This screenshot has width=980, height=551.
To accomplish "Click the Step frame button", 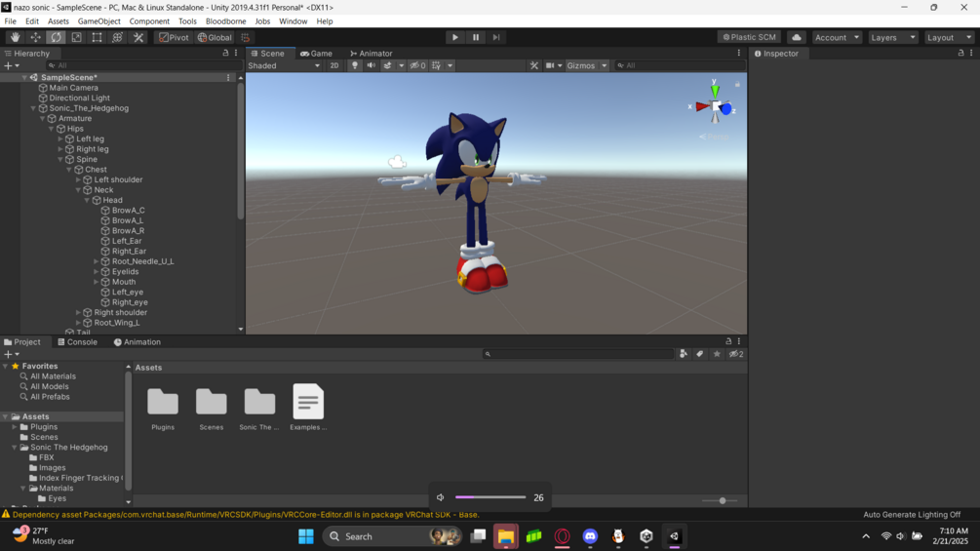I will coord(496,37).
